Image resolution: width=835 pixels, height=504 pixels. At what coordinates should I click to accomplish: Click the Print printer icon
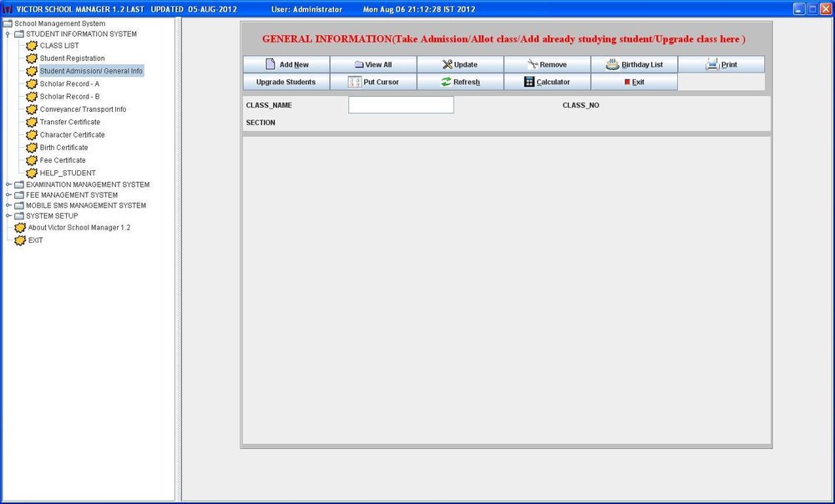(712, 64)
